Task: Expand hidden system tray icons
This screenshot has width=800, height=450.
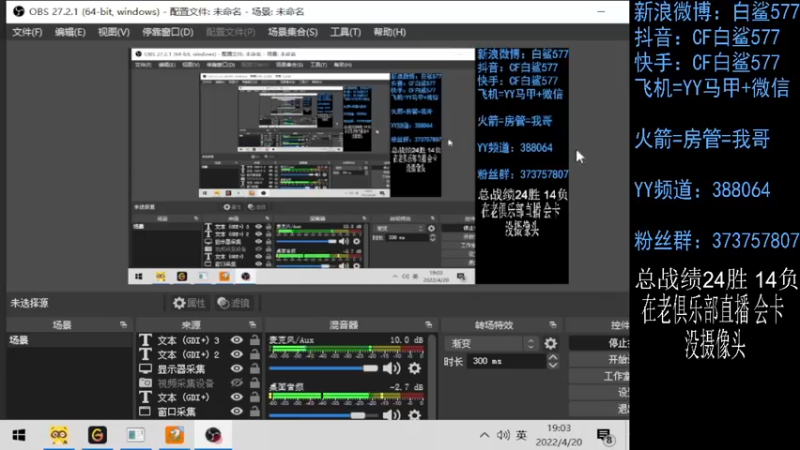Action: click(484, 435)
